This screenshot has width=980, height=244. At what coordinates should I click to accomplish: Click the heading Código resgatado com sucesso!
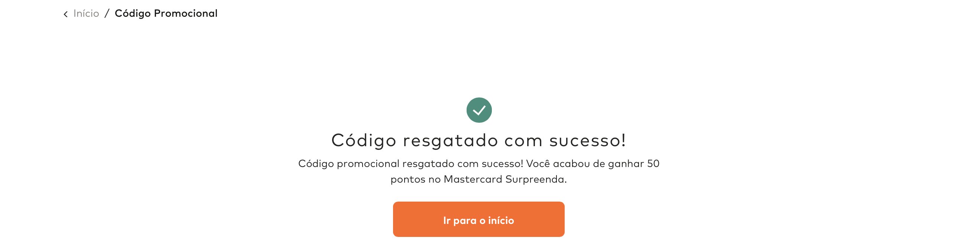pyautogui.click(x=478, y=141)
